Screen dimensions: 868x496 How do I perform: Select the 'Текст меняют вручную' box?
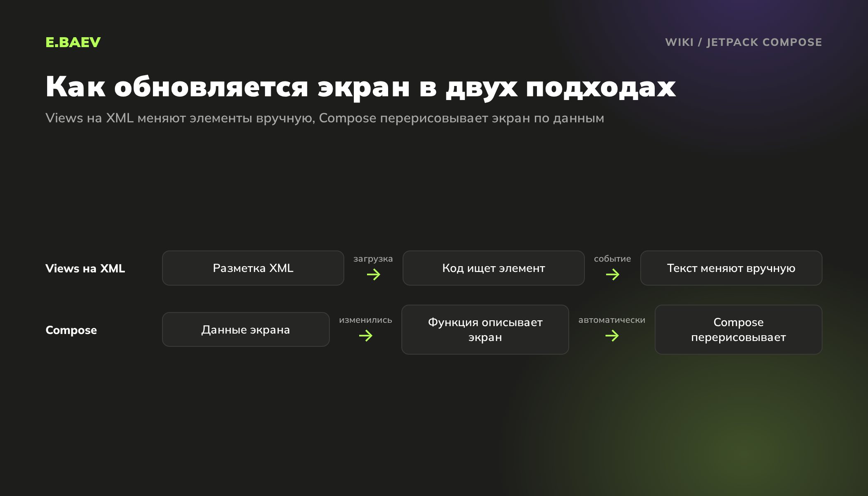tap(731, 268)
